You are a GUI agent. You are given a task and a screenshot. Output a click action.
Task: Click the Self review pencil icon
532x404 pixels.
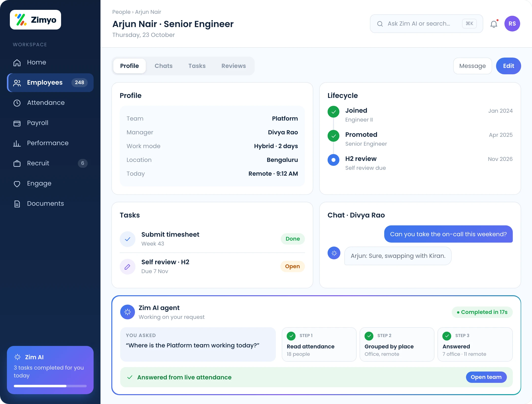[128, 266]
